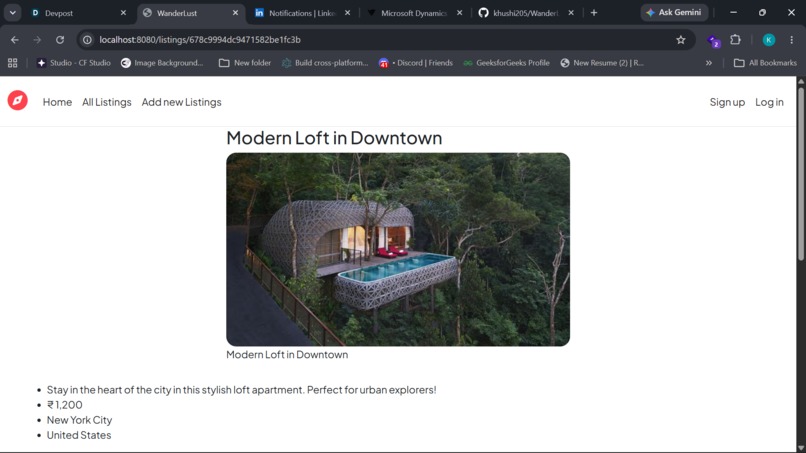The width and height of the screenshot is (806, 453).
Task: Open the New folder bookmark folder
Action: 245,63
